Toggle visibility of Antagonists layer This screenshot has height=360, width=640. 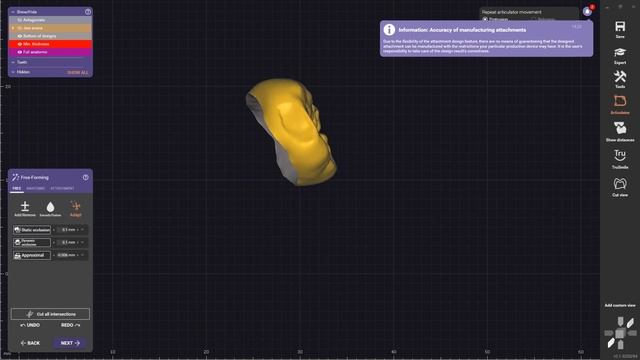click(20, 20)
